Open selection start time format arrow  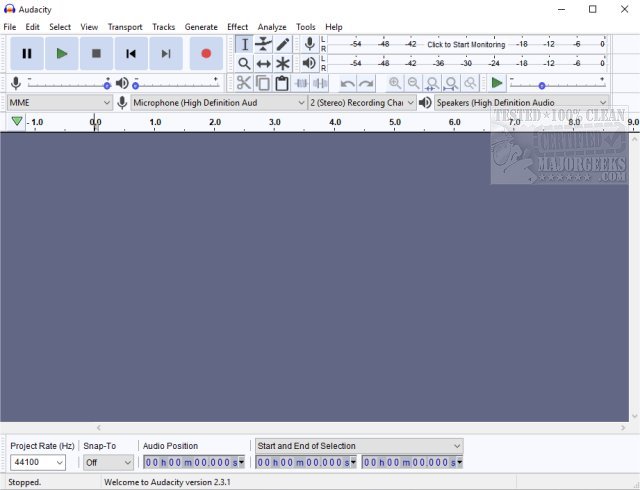(353, 462)
